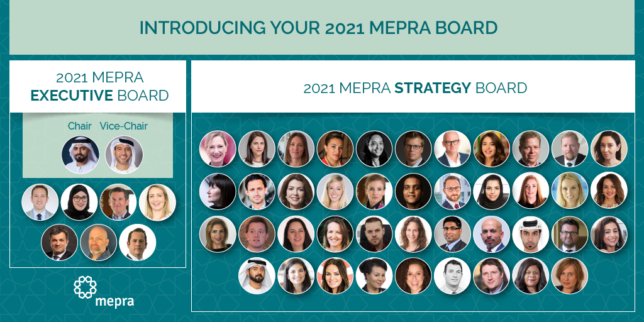The image size is (644, 322).
Task: Open the '2021 MEPRA EXECUTIVE BOARD' heading
Action: (x=100, y=86)
